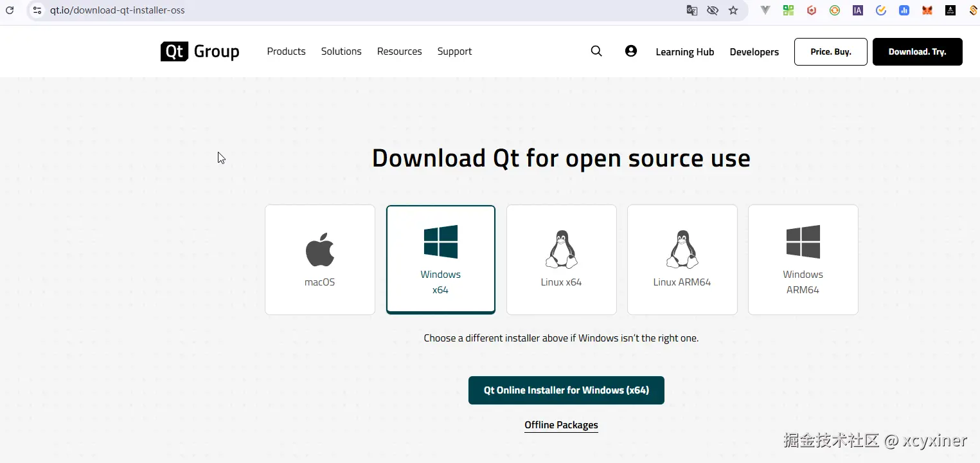
Task: Click the Price. Buy. button
Action: point(831,52)
